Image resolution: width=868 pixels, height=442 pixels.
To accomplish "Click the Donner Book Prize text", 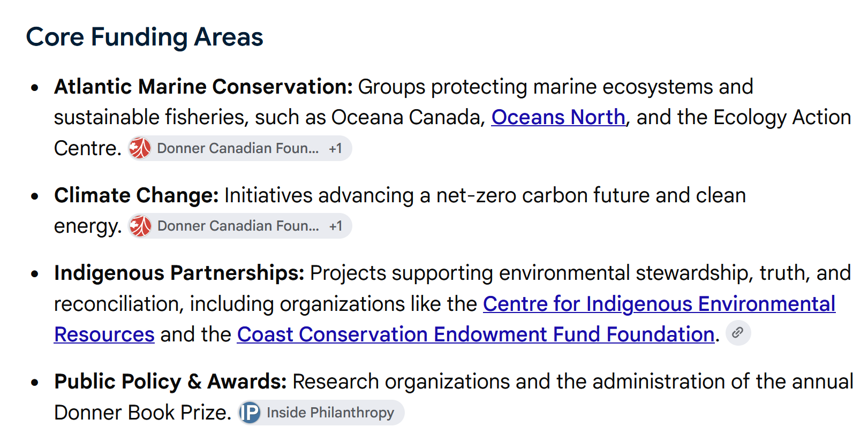I will [x=141, y=413].
